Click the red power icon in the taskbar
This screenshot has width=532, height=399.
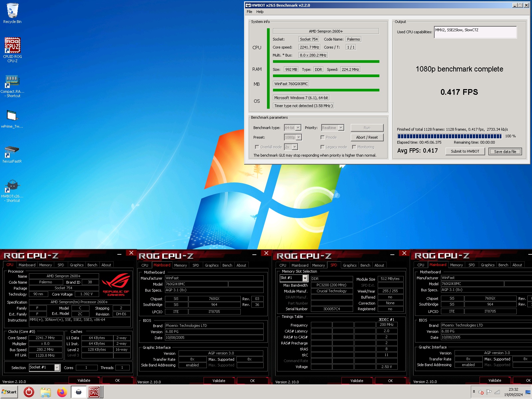click(x=29, y=392)
